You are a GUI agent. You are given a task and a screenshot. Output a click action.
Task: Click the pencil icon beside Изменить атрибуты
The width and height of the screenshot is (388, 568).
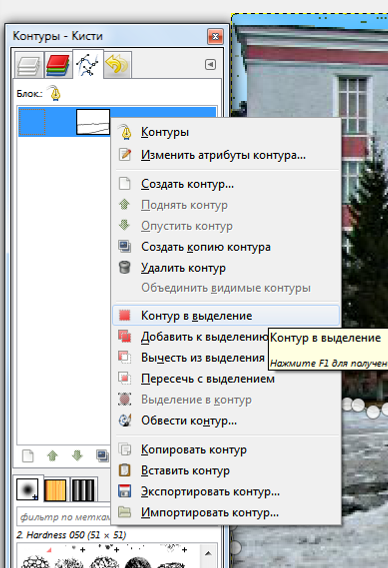(x=125, y=155)
